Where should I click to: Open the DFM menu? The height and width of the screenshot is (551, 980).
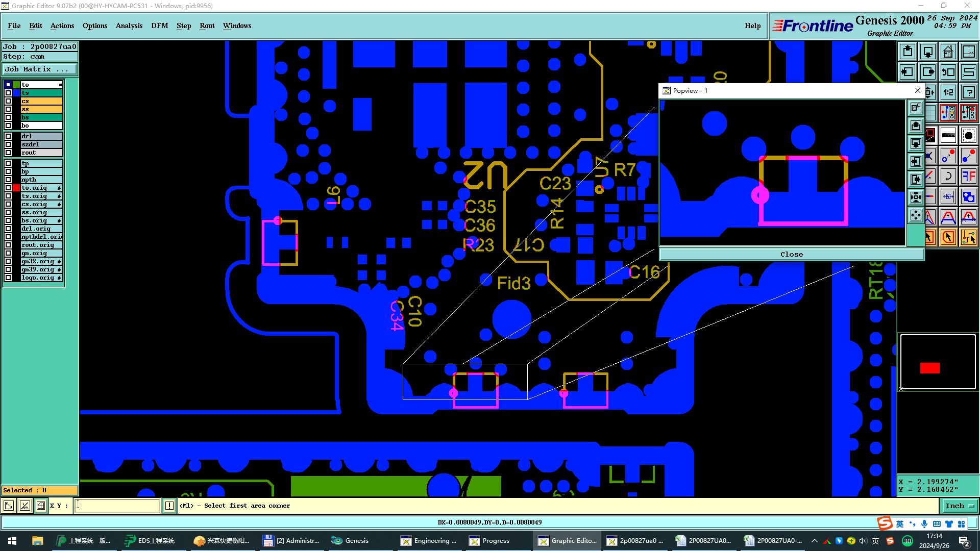click(159, 26)
